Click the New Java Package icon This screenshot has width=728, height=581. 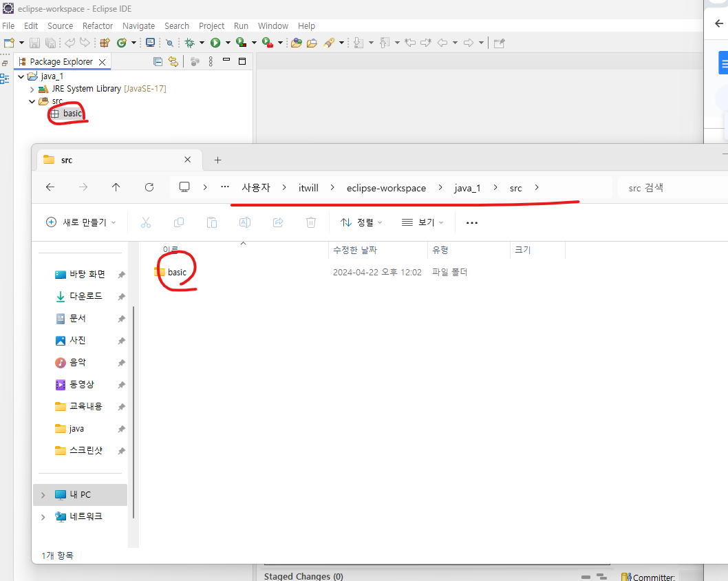[105, 43]
